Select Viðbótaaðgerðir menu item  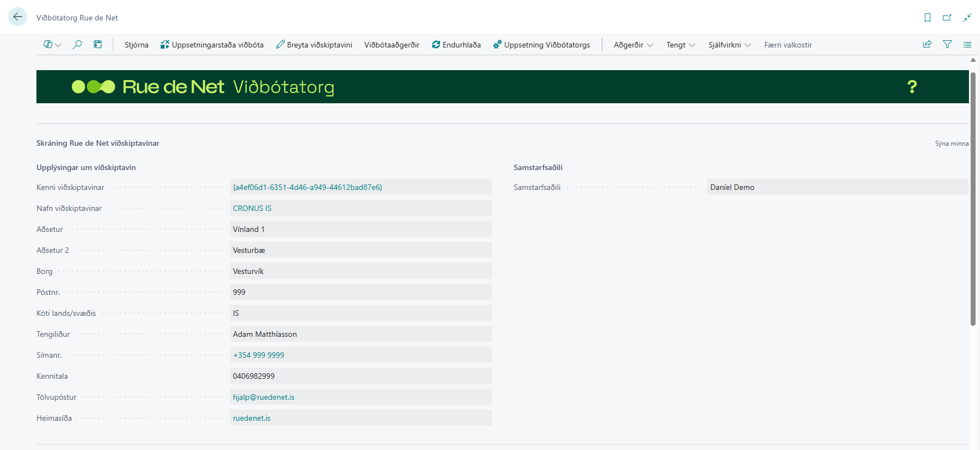(391, 45)
